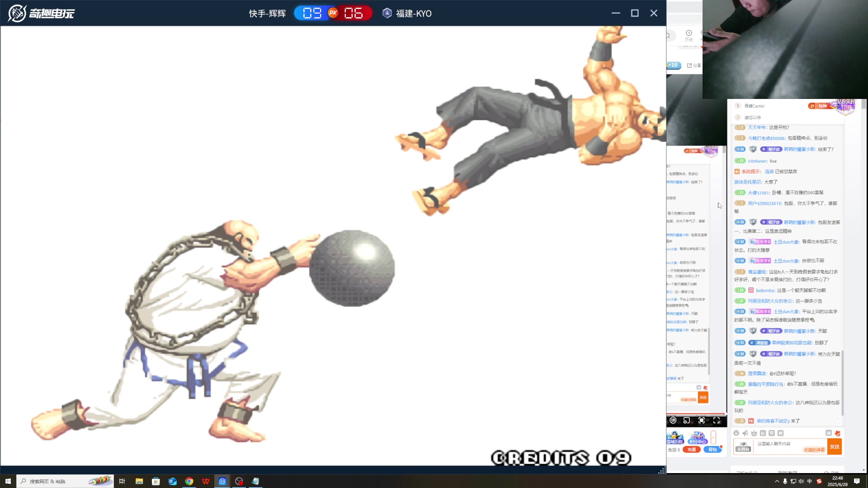Switch the 中 input method indicator
Image resolution: width=868 pixels, height=488 pixels.
tap(810, 481)
